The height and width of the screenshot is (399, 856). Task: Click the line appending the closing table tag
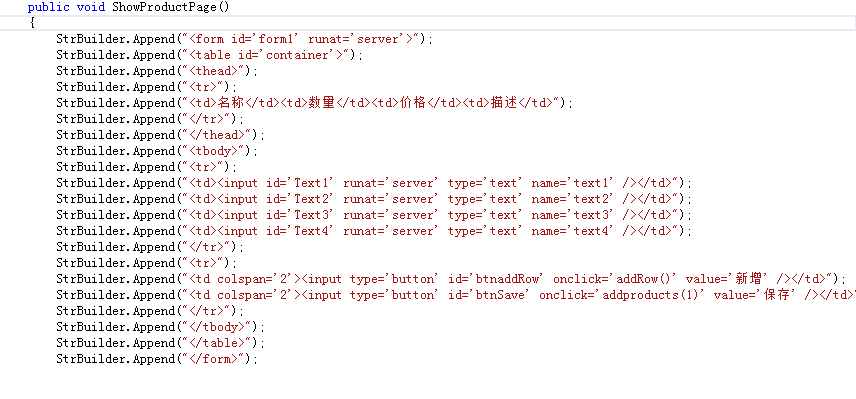160,343
